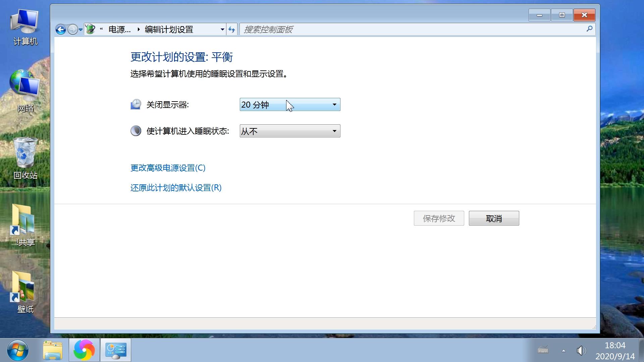
Task: Click the 电源... breadcrumb item
Action: 119,29
